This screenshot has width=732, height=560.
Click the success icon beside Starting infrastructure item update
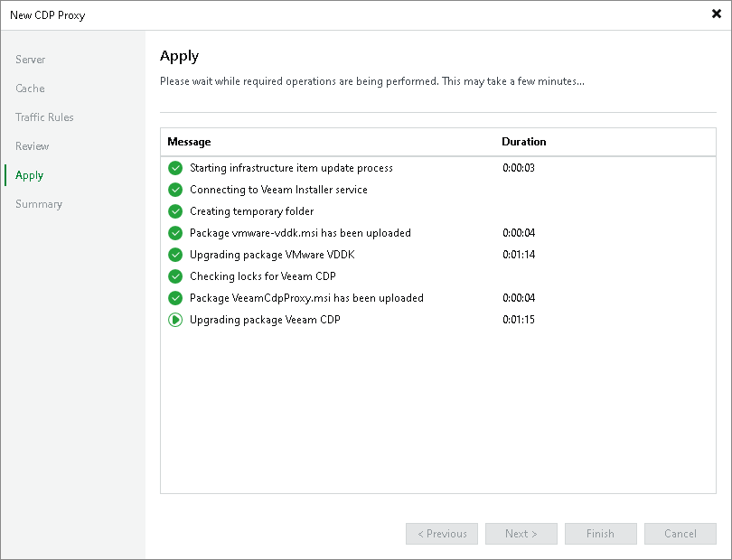click(175, 168)
